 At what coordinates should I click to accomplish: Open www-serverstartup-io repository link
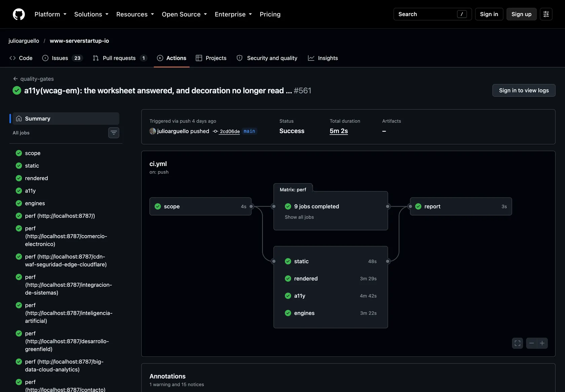[79, 41]
